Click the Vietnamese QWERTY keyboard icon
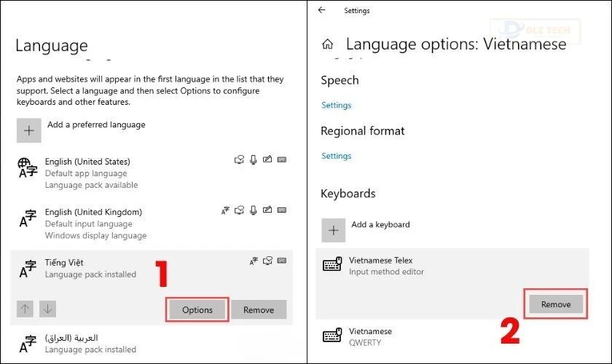 click(332, 336)
